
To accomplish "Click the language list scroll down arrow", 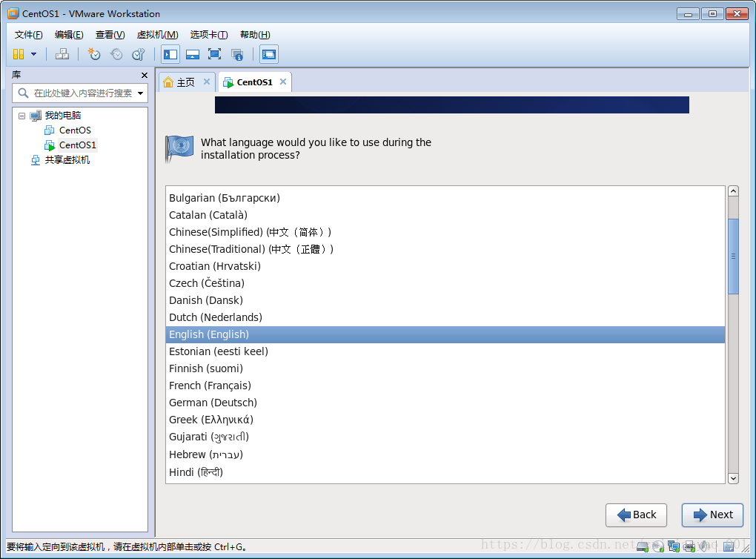I will 733,478.
